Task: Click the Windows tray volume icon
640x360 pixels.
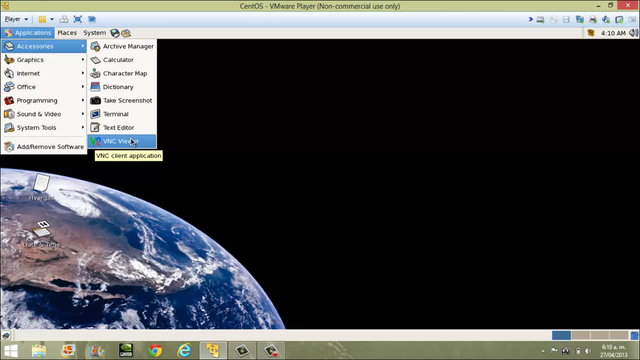Action: tap(588, 351)
